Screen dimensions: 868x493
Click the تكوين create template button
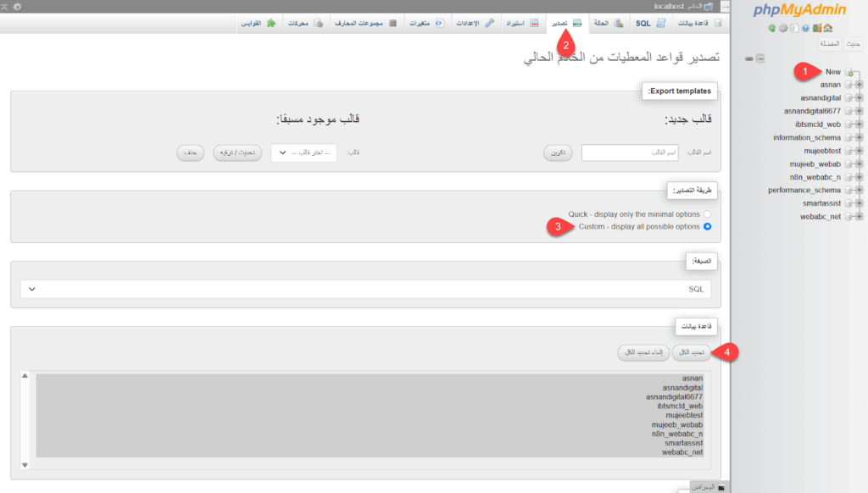tap(558, 152)
